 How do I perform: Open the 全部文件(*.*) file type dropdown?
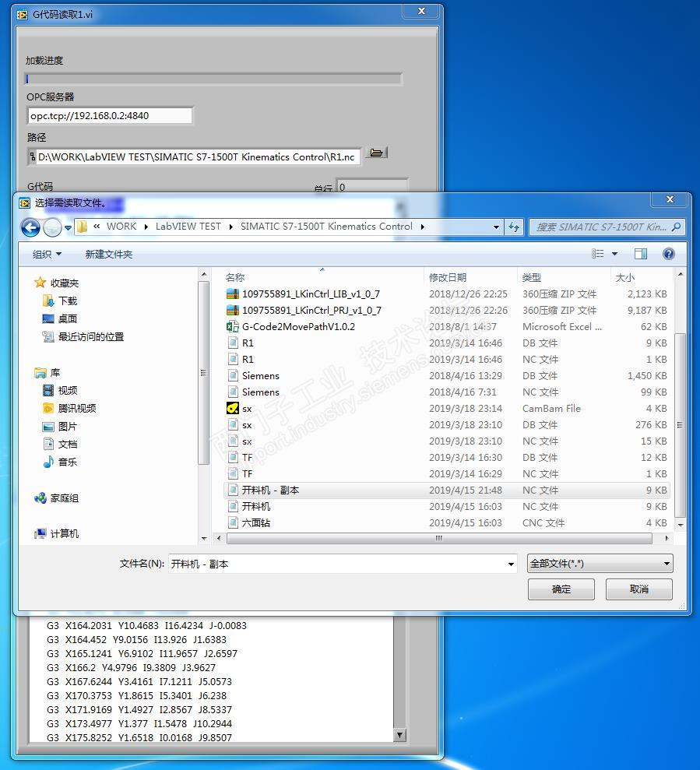[x=600, y=564]
